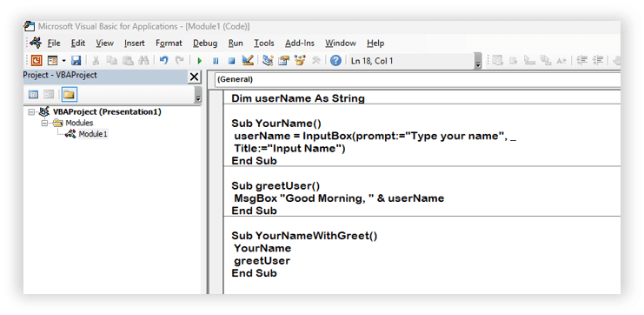The height and width of the screenshot is (315, 644).
Task: Open the Run menu
Action: pyautogui.click(x=236, y=44)
